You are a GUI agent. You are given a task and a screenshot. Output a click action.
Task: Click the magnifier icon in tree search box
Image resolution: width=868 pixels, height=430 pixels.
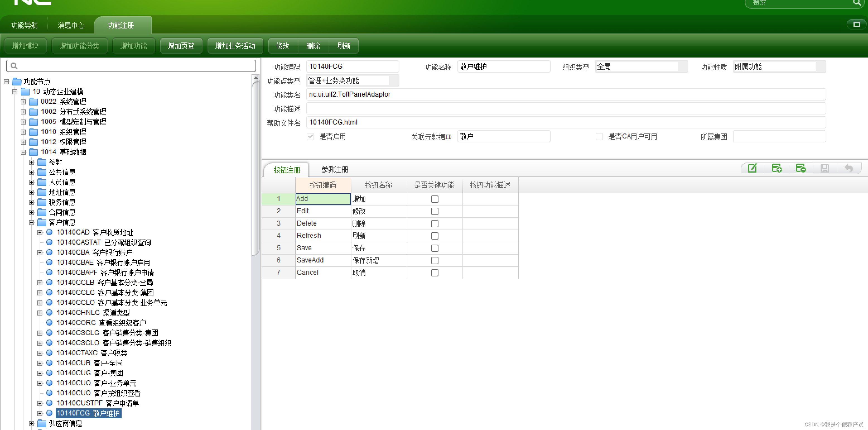[x=14, y=66]
